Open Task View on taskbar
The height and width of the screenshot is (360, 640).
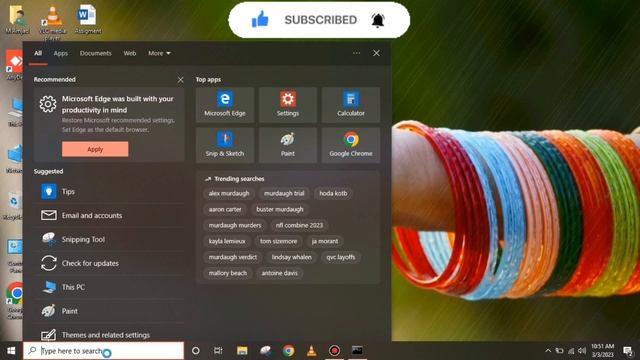click(x=218, y=351)
